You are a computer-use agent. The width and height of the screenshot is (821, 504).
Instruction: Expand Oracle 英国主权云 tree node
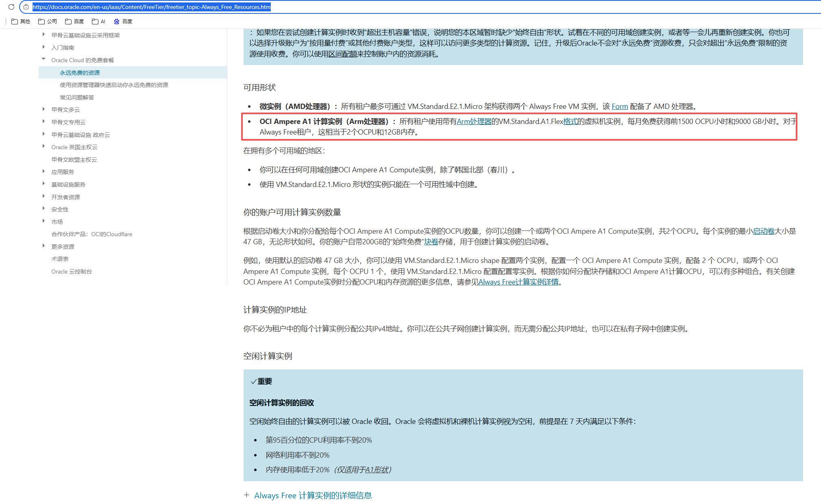pyautogui.click(x=44, y=146)
